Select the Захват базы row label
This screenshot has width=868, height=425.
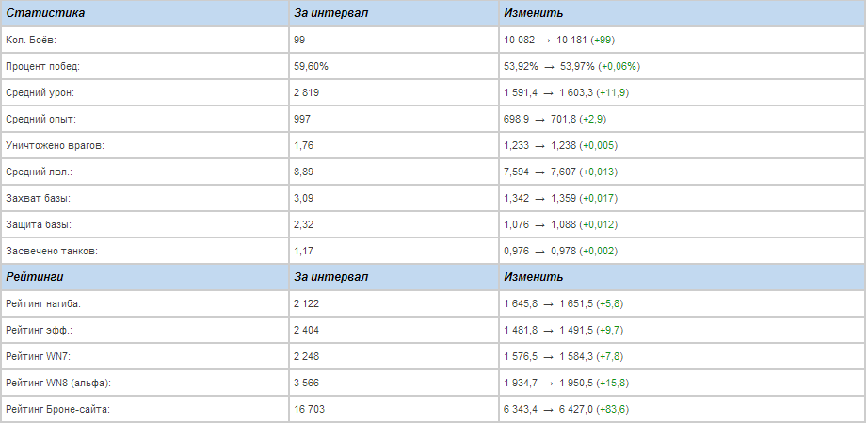click(x=38, y=199)
